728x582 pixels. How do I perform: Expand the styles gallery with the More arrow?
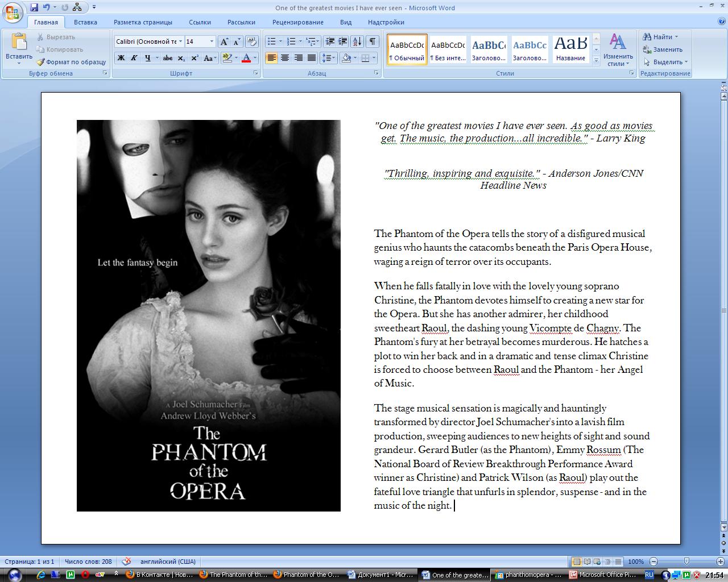[596, 61]
